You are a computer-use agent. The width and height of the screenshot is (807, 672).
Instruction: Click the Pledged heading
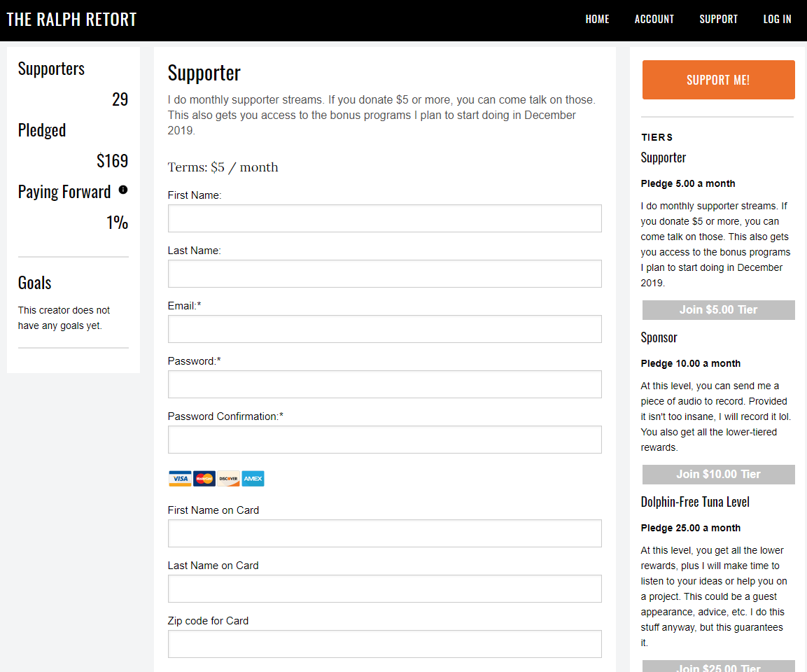coord(42,130)
